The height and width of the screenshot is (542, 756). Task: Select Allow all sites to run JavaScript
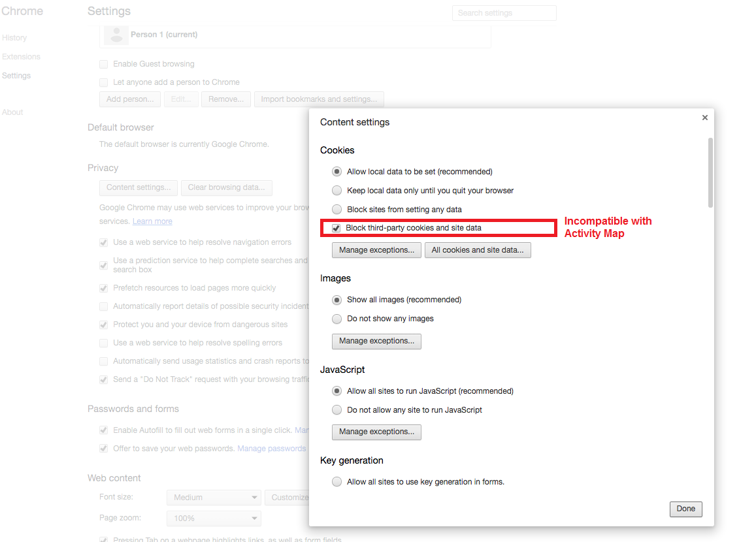[337, 391]
